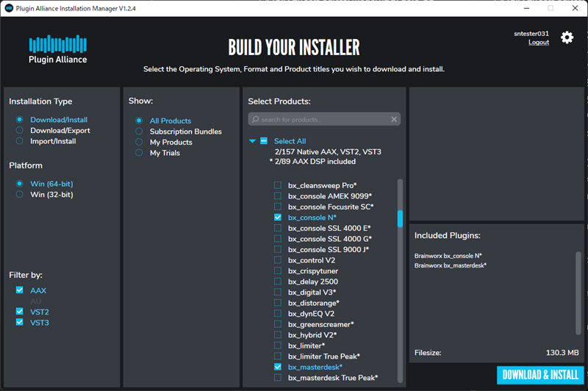Open the settings gear icon
This screenshot has width=588, height=391.
567,37
